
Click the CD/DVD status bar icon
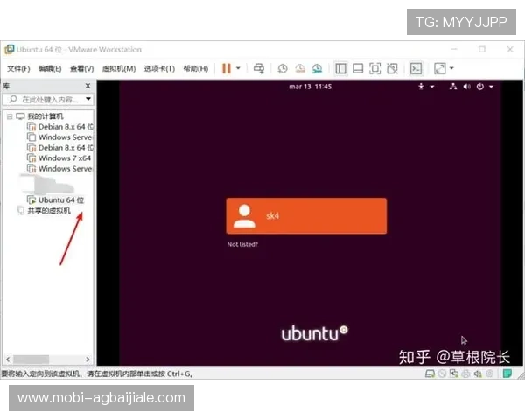click(442, 374)
